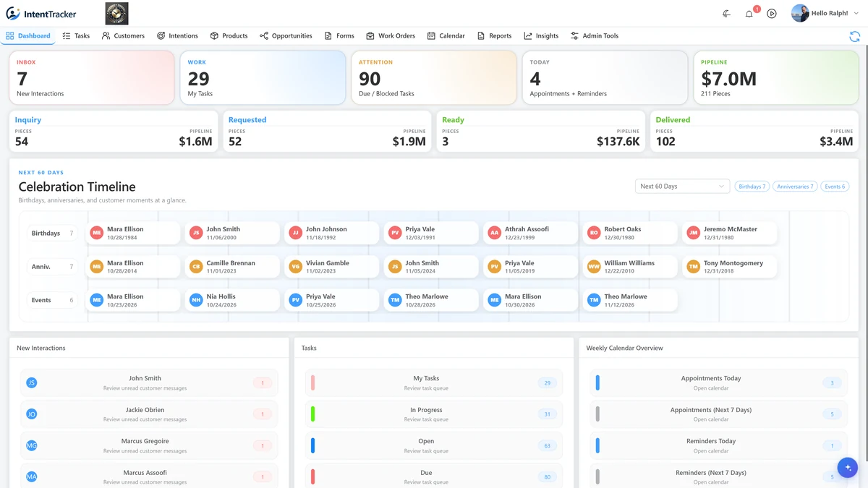Click NH avatar on Nia Hollis event
The image size is (868, 488).
point(196,300)
